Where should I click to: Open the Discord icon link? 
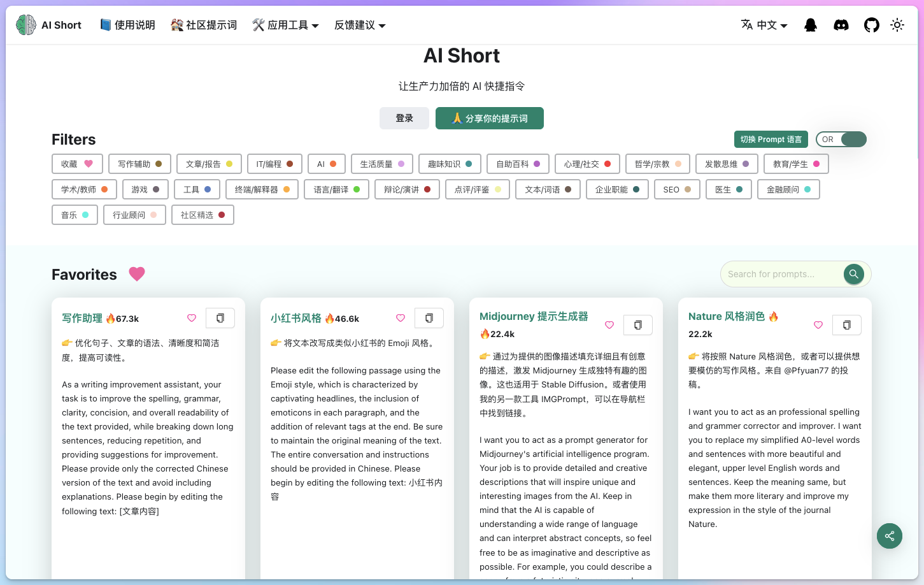(x=841, y=25)
